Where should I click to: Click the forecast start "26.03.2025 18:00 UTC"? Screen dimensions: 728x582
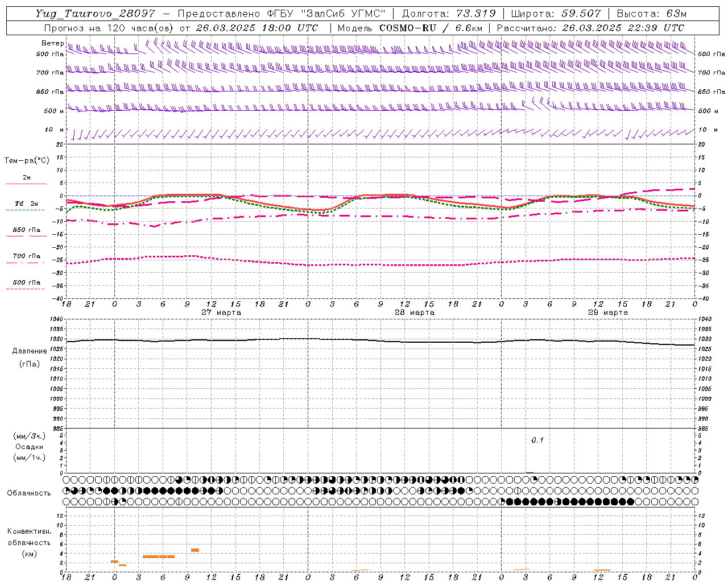tap(257, 28)
